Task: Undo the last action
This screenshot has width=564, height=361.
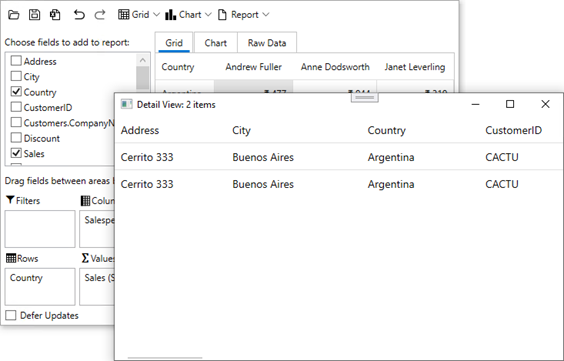Action: (x=79, y=15)
